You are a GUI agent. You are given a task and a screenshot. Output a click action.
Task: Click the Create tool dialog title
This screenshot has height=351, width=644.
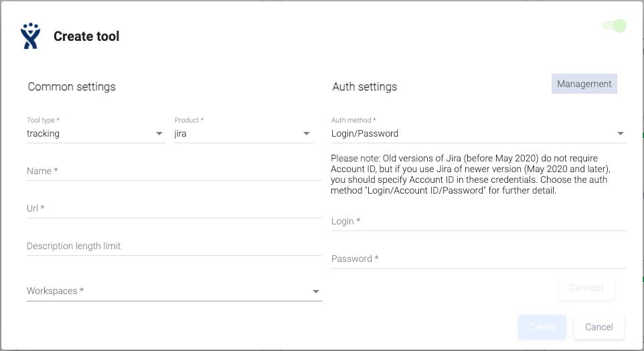point(86,36)
